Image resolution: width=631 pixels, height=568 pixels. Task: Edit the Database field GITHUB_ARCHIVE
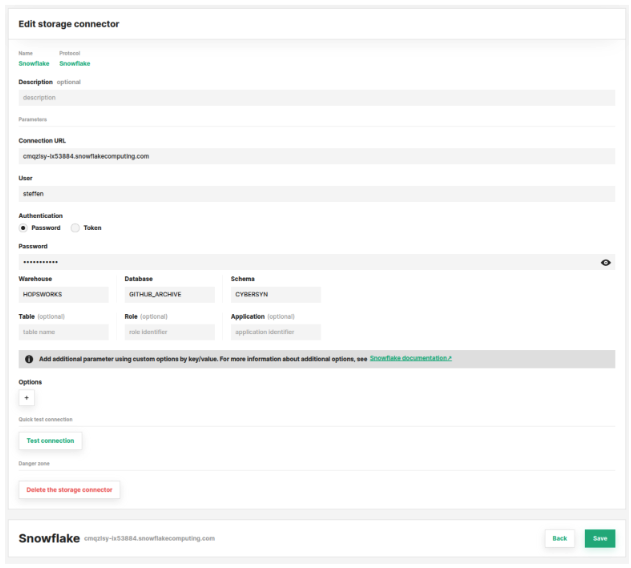(169, 295)
